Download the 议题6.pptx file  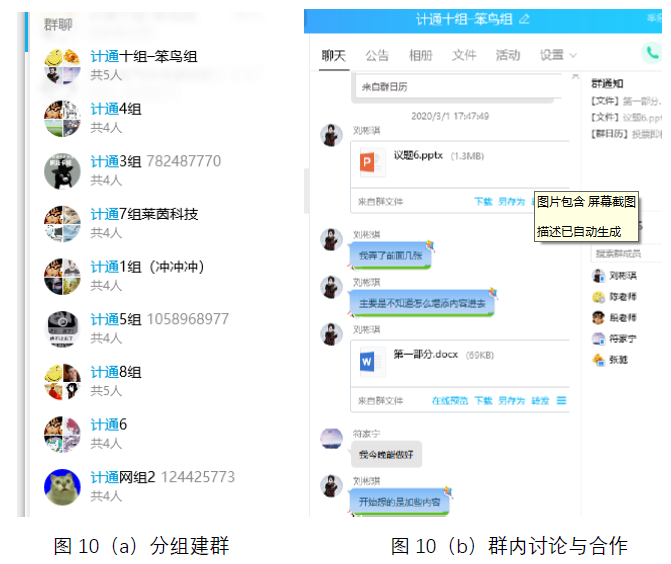483,201
